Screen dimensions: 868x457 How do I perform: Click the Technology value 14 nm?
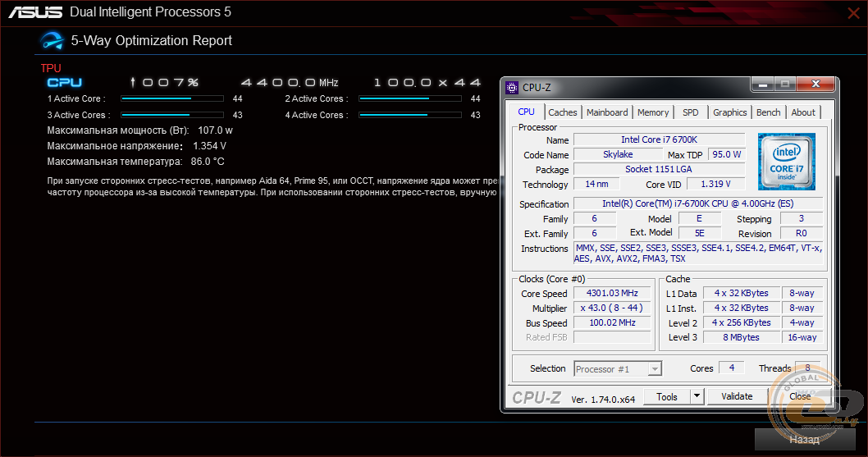coord(596,184)
